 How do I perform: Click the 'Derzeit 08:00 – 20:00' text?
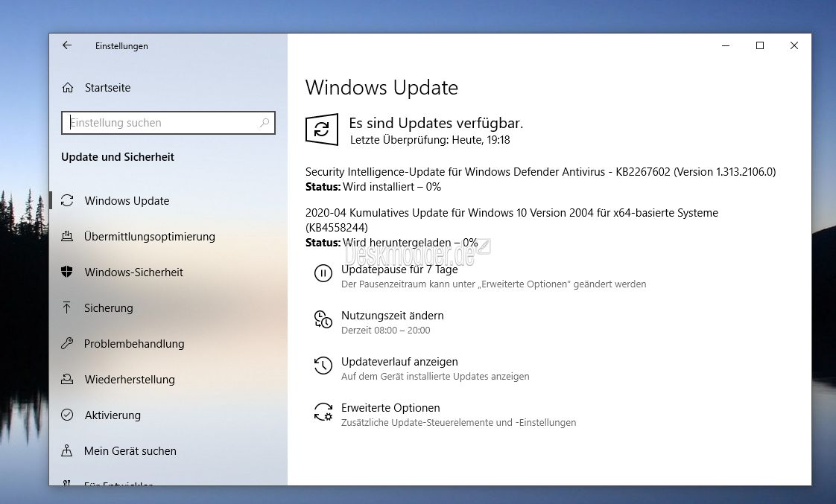385,331
